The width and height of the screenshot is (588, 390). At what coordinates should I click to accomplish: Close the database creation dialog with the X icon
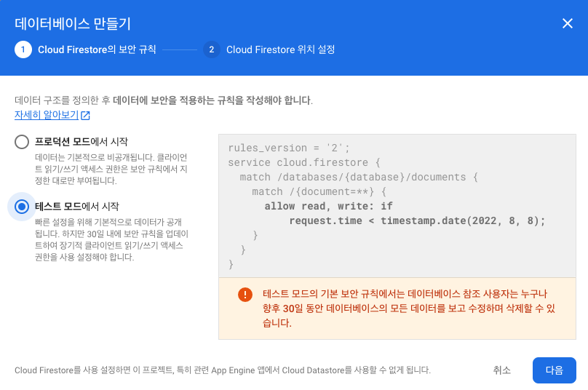568,23
